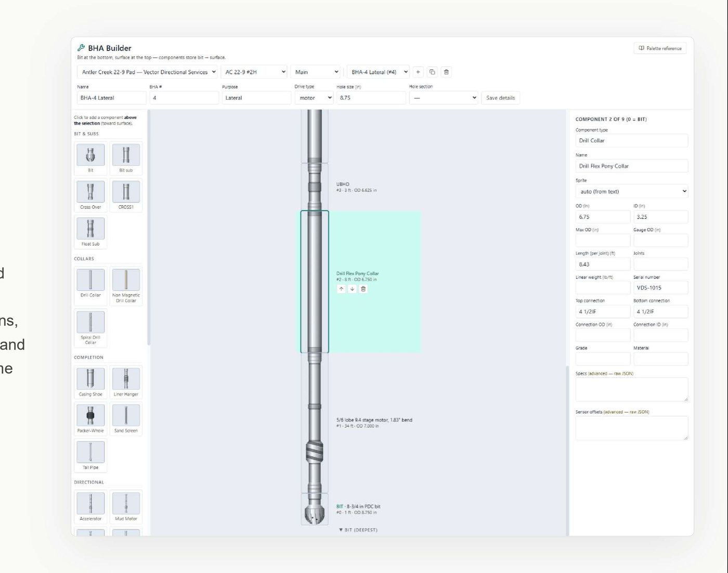Click the Specs raw JSON textarea
This screenshot has height=573, width=728.
point(632,389)
